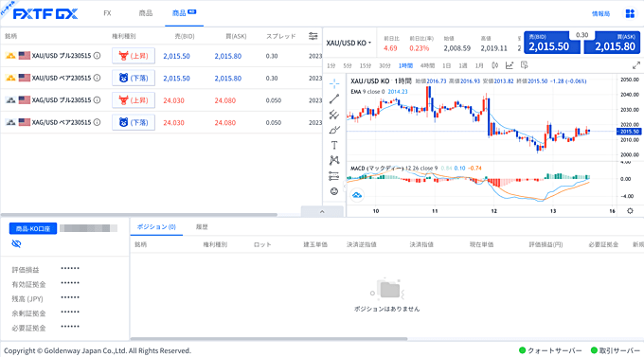
Task: Click bid price 24.030 for XAG/USD ブル230515
Action: pos(173,100)
